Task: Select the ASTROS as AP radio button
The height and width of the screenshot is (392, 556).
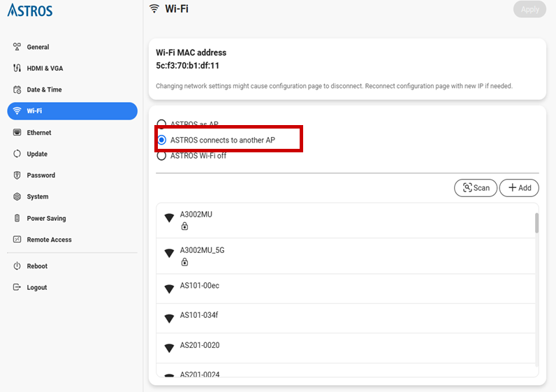Action: coord(162,124)
